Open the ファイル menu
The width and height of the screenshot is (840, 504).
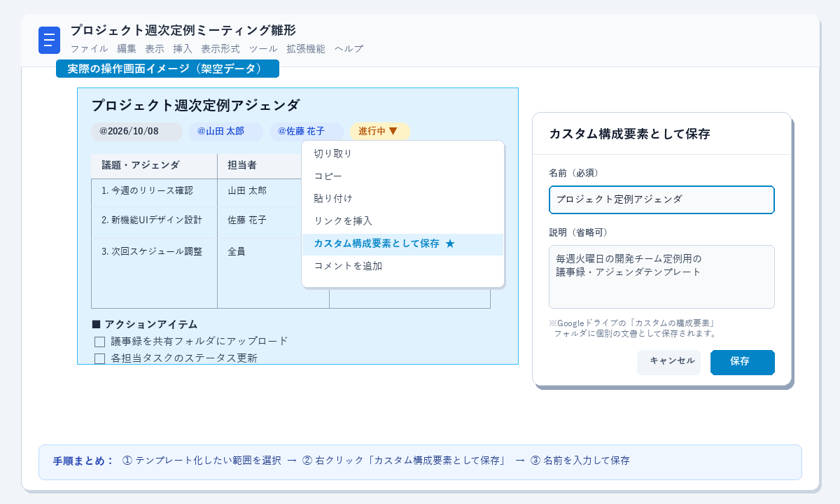pyautogui.click(x=89, y=49)
